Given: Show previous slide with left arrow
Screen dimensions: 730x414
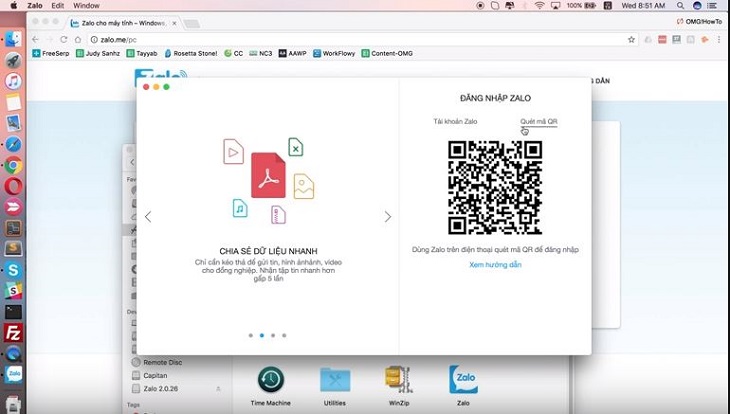Looking at the screenshot, I should coord(148,217).
